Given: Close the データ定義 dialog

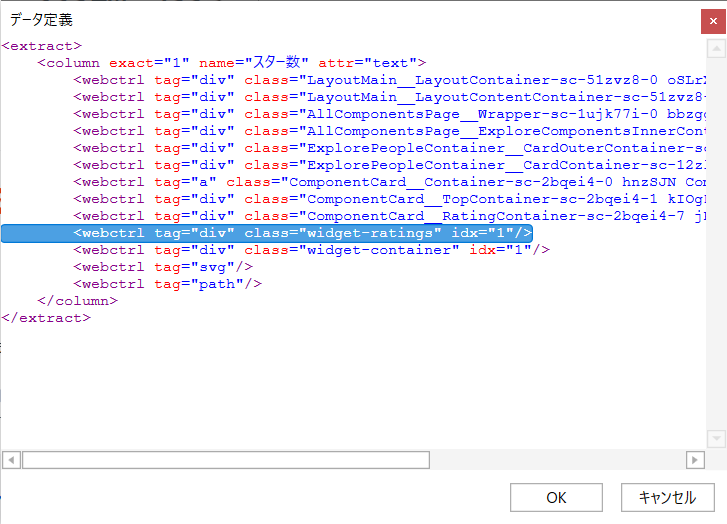Looking at the screenshot, I should 713,21.
